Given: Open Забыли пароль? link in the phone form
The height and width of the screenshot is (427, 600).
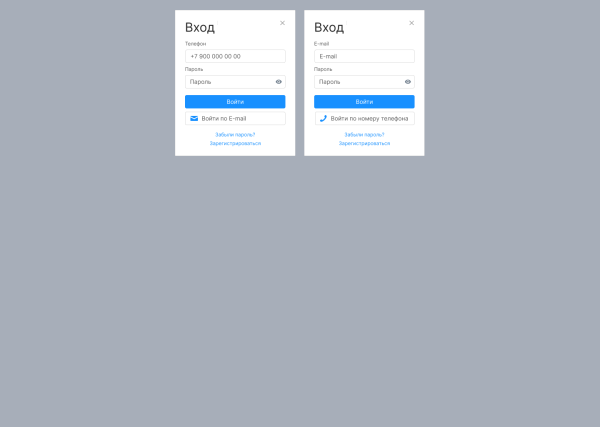Looking at the screenshot, I should point(235,135).
